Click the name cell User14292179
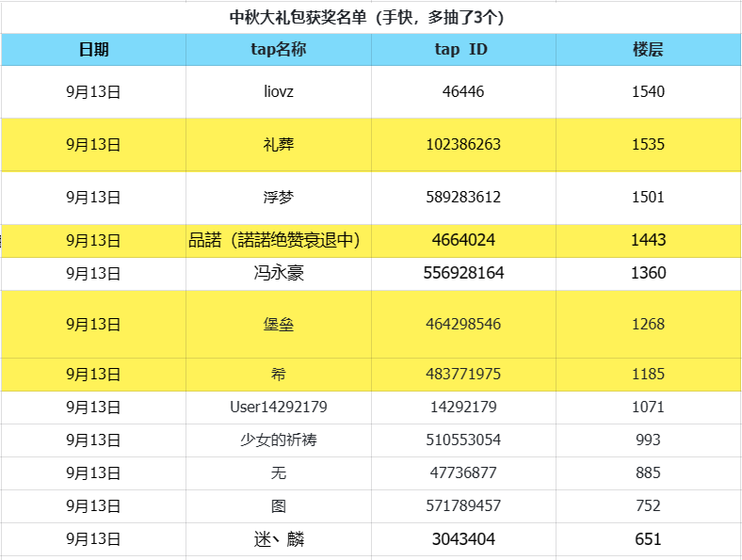The image size is (742, 560). click(x=278, y=408)
